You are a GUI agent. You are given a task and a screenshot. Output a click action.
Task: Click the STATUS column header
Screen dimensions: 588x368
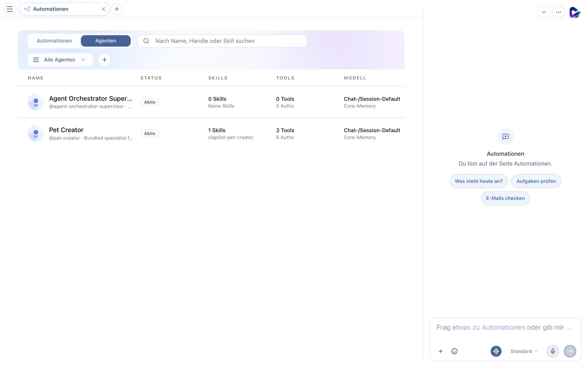151,78
